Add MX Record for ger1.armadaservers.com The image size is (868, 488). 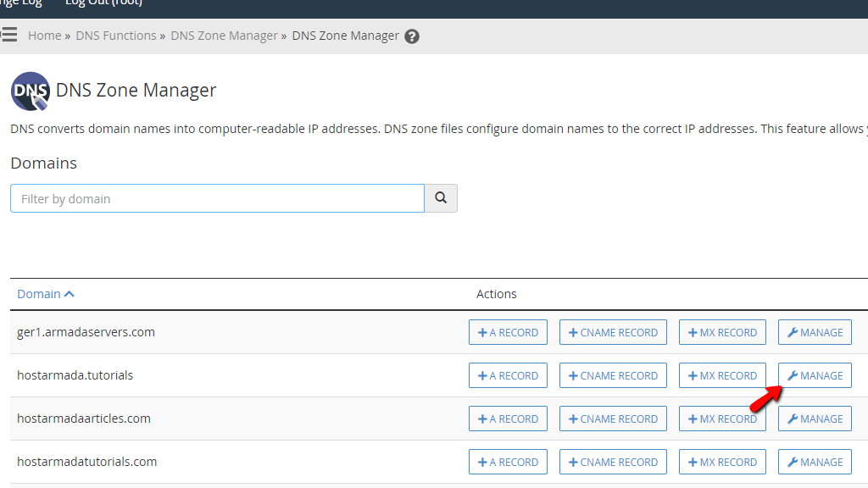[722, 332]
